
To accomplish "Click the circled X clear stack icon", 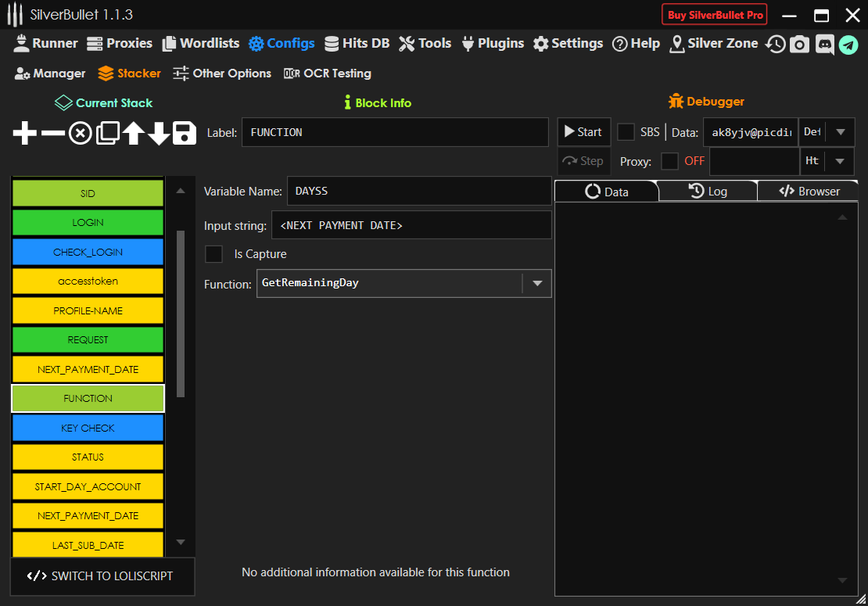I will [x=80, y=134].
